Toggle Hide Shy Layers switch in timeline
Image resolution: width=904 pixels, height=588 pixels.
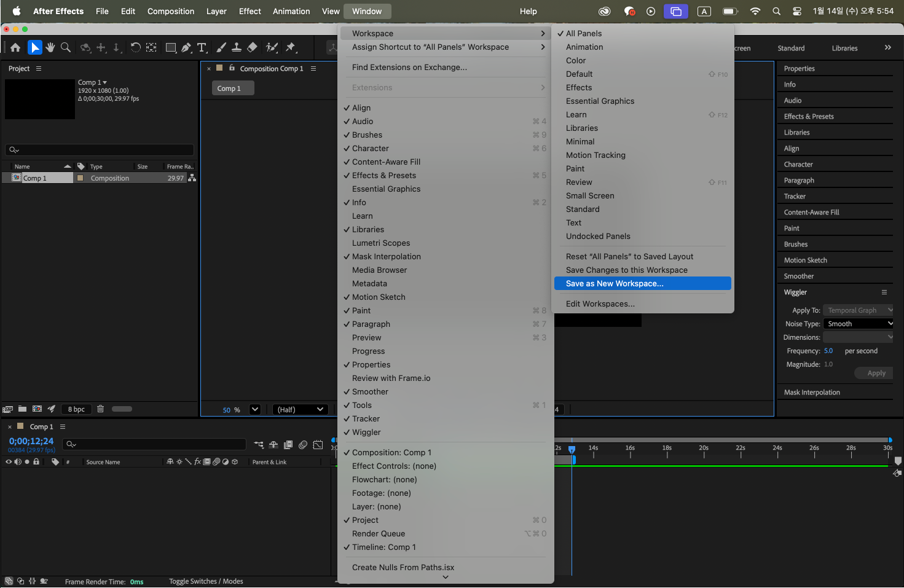click(x=273, y=445)
